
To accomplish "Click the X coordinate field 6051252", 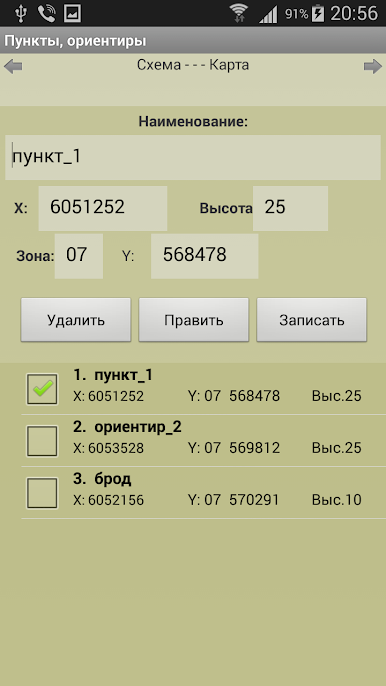I will click(x=103, y=208).
